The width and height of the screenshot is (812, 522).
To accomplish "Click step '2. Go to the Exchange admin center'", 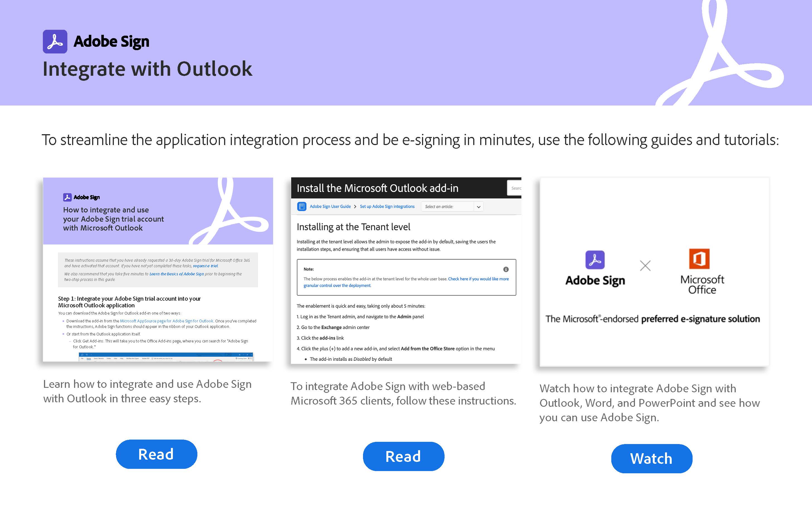I will click(x=333, y=327).
